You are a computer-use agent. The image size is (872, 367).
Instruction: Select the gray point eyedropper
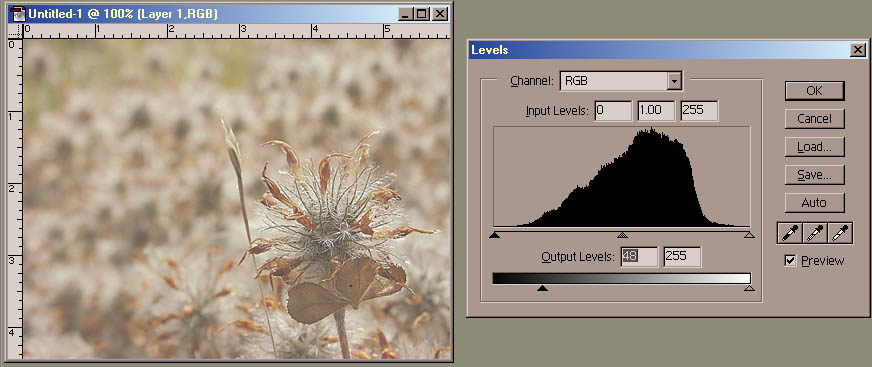(x=815, y=233)
